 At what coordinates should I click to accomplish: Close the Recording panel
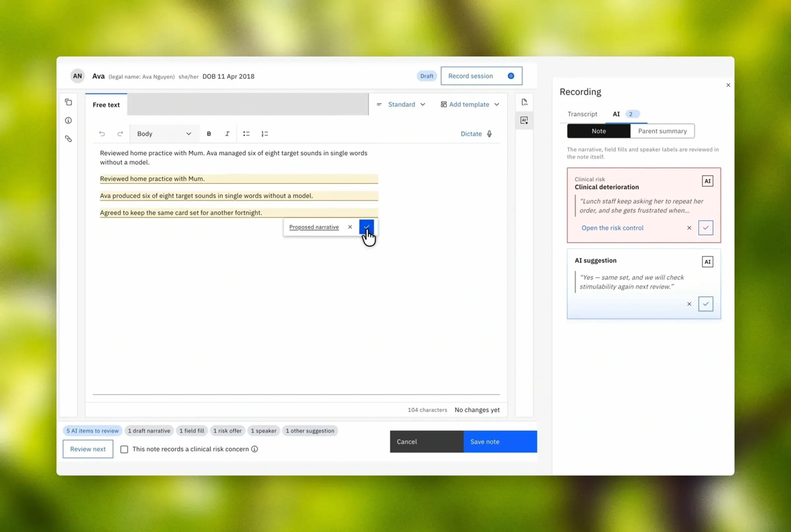[728, 85]
